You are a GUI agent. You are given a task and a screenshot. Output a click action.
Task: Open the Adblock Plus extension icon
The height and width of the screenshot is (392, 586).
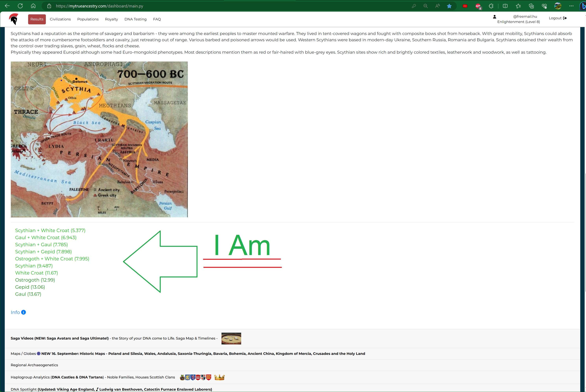pyautogui.click(x=478, y=6)
